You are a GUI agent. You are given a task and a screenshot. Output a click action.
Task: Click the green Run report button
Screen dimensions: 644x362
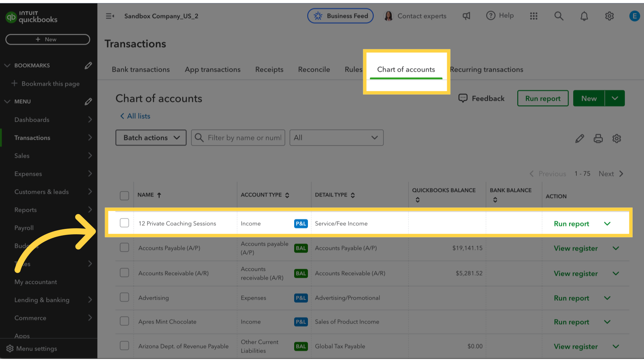tap(543, 98)
